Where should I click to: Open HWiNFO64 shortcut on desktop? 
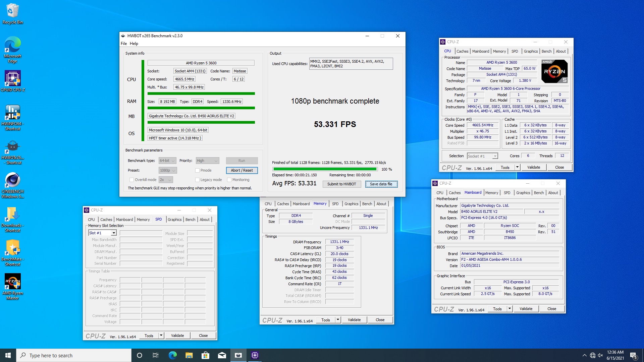pyautogui.click(x=13, y=117)
